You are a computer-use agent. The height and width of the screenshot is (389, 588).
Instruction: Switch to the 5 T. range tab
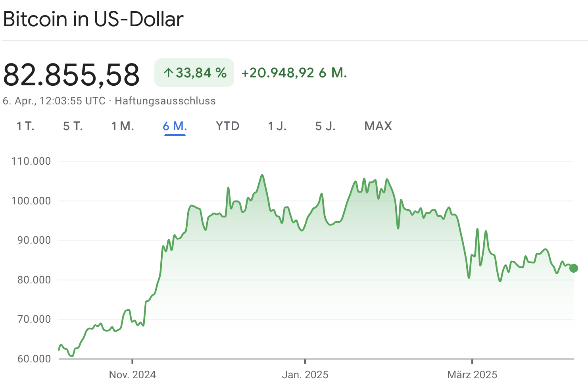point(73,126)
